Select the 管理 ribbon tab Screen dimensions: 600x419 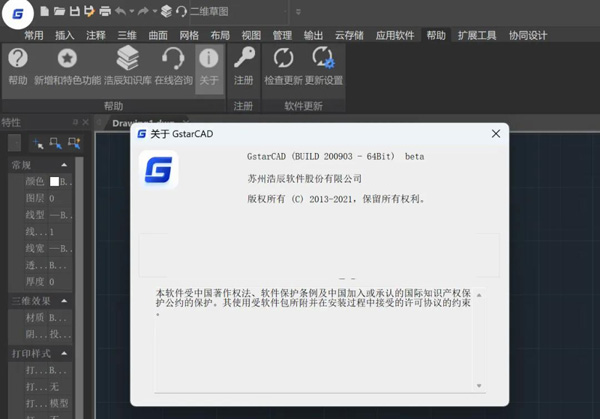click(x=282, y=36)
